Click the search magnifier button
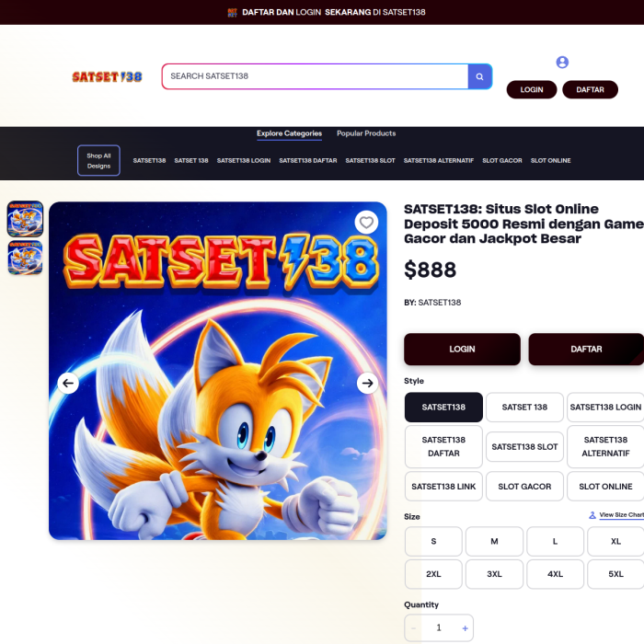 (x=479, y=76)
